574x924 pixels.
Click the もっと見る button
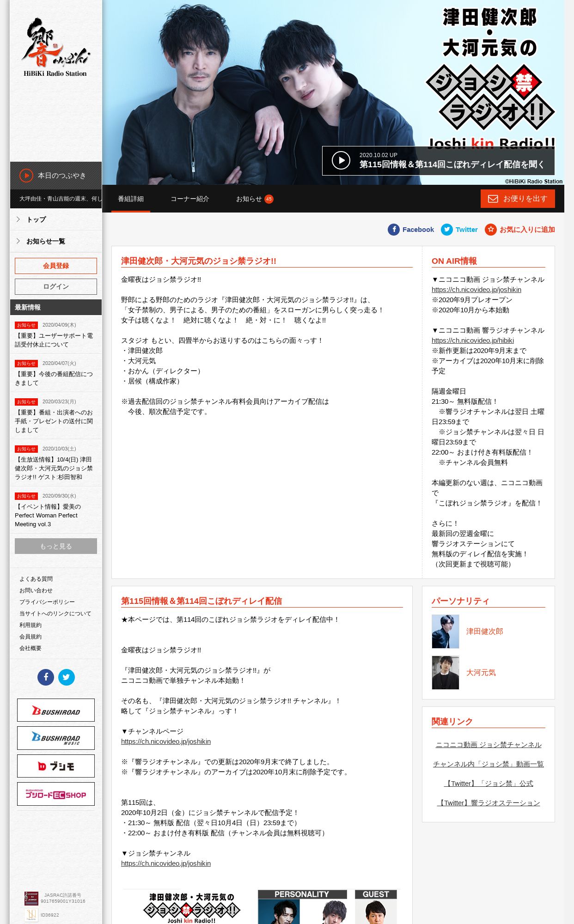tap(56, 546)
